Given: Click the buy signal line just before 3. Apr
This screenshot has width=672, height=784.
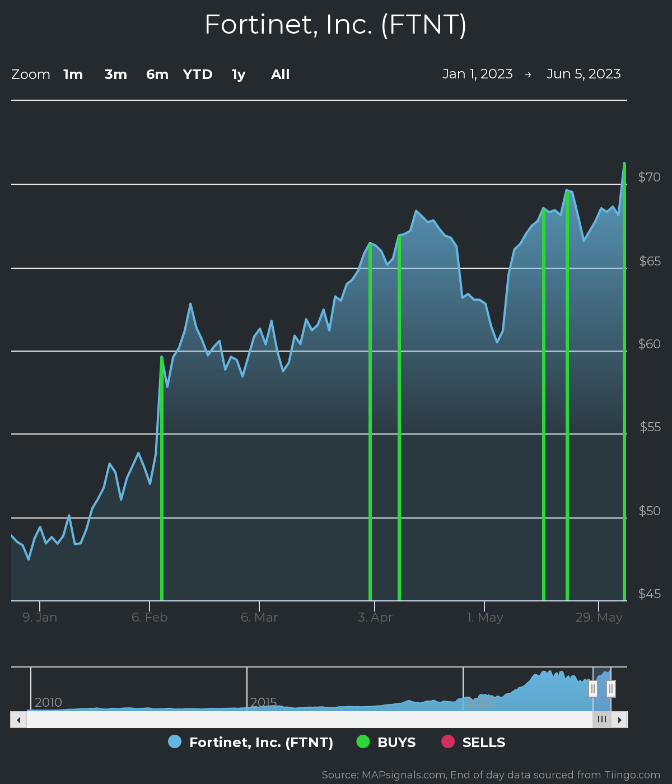Looking at the screenshot, I should (x=370, y=422).
